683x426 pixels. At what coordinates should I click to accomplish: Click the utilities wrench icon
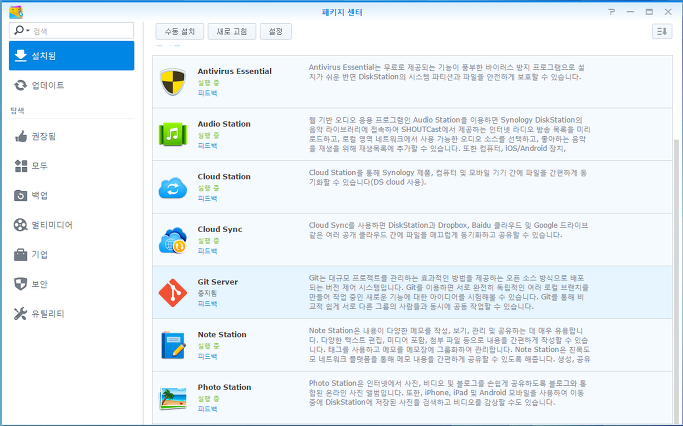20,314
